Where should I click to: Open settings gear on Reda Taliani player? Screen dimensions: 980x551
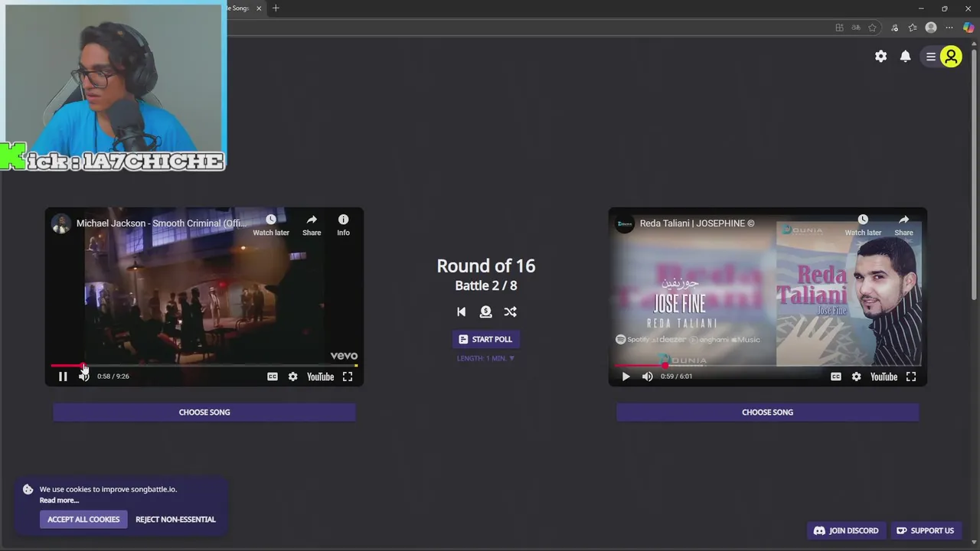[x=856, y=377]
